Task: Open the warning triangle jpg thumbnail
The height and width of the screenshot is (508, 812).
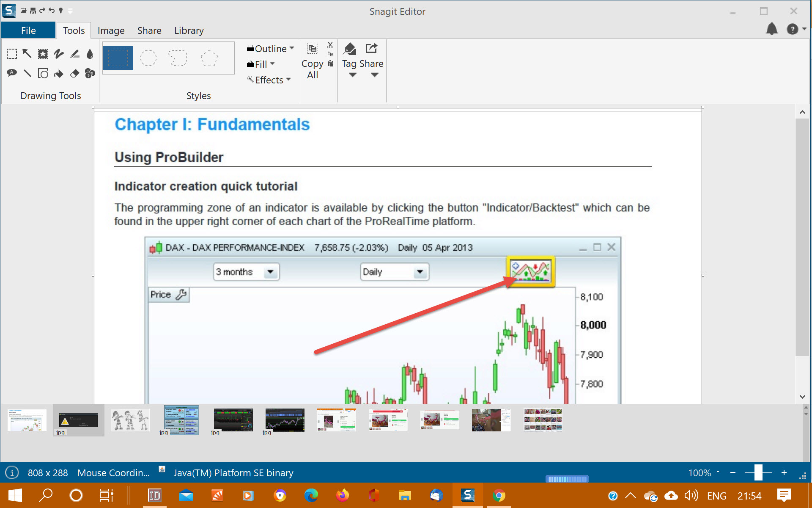Action: click(x=79, y=420)
